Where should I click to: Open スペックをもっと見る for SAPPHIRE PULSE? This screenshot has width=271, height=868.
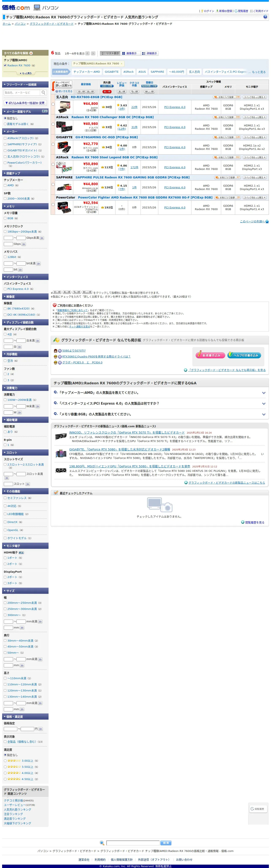click(255, 177)
